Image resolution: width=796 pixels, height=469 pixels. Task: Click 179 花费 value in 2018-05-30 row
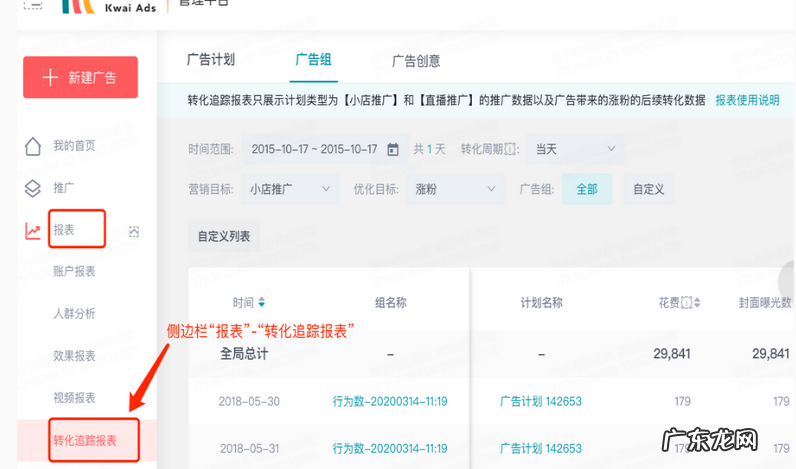(x=682, y=401)
